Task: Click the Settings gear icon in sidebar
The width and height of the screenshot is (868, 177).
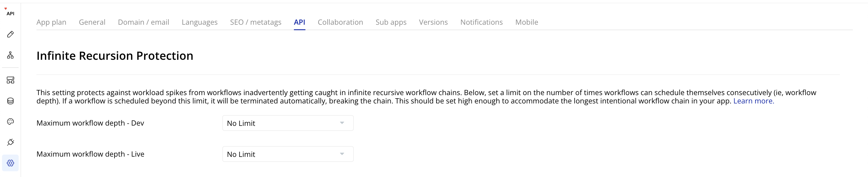Action: 10,163
